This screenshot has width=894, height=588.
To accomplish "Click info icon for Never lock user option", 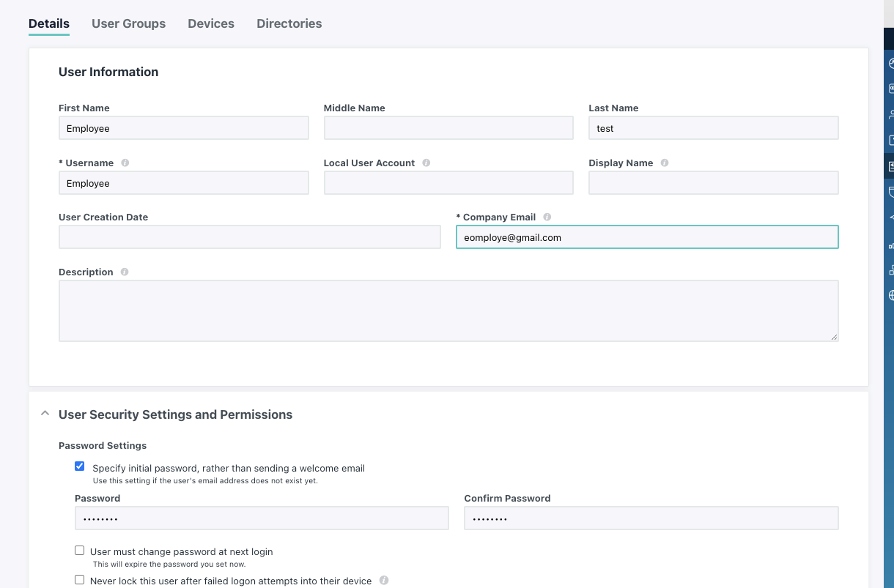I will click(x=384, y=581).
